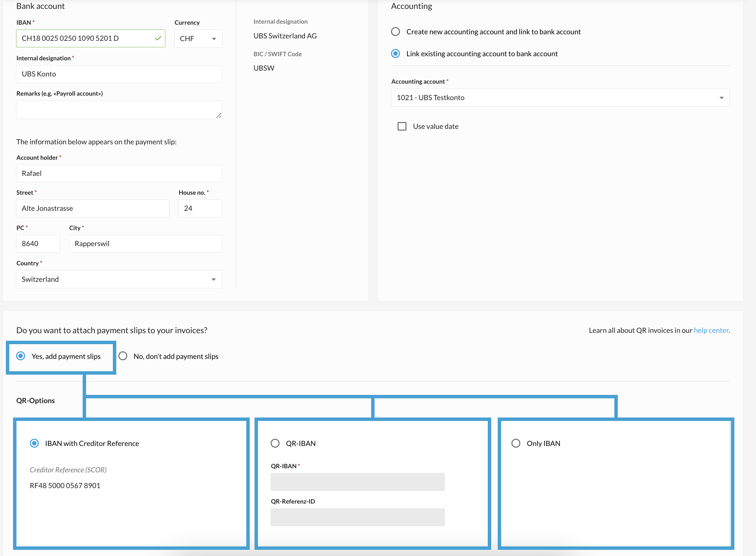Select Create new accounting account option

[x=395, y=32]
